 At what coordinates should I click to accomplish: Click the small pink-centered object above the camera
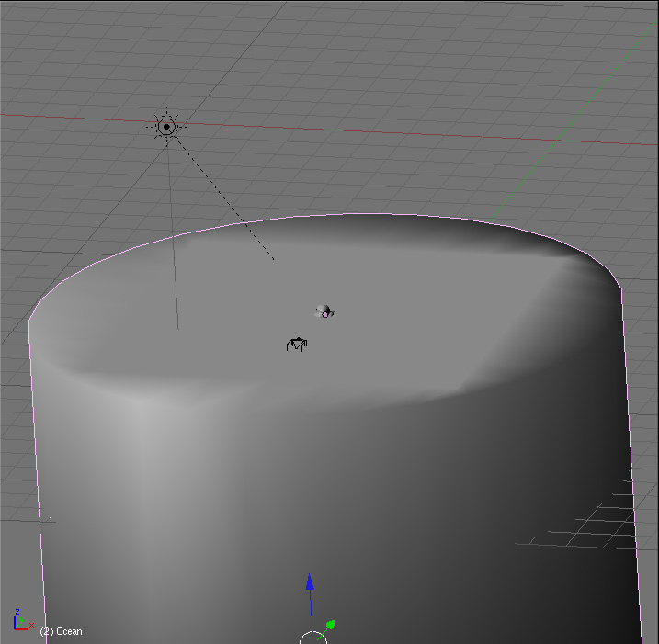pos(323,312)
